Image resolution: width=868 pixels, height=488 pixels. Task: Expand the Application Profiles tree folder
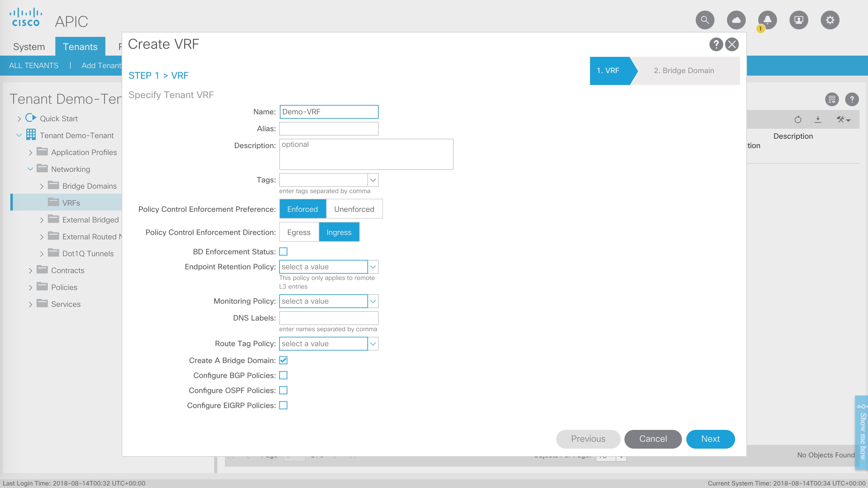pos(30,152)
